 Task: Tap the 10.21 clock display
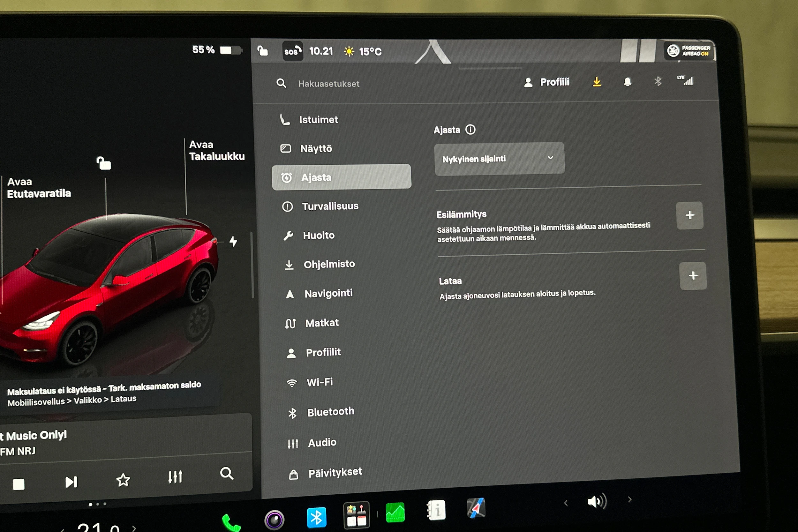321,51
